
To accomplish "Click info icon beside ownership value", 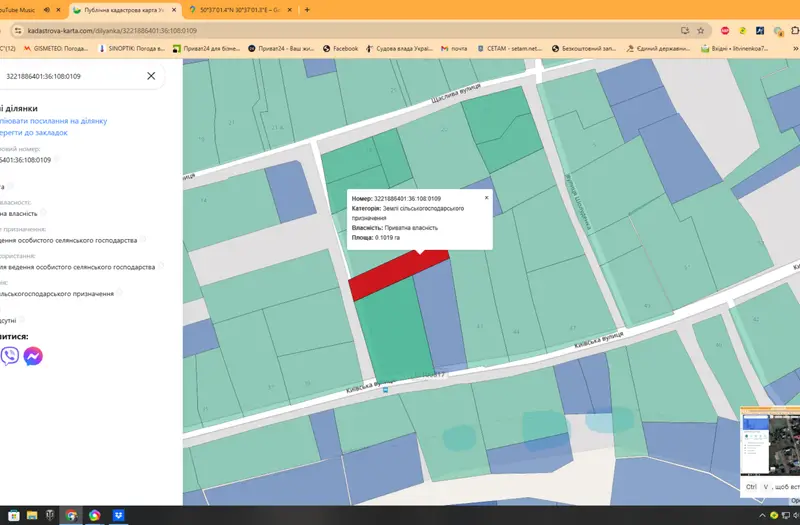I will [x=43, y=212].
